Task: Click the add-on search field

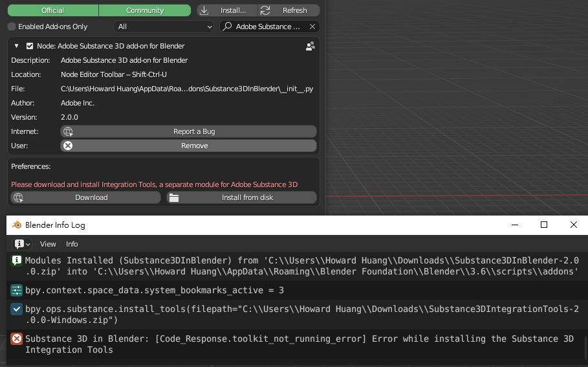Action: coord(269,27)
